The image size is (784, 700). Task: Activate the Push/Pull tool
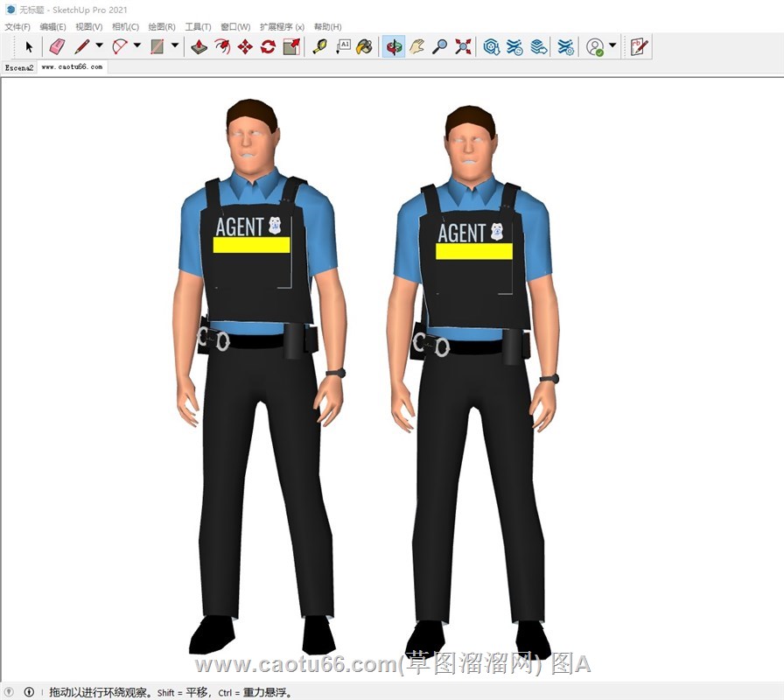pyautogui.click(x=199, y=46)
